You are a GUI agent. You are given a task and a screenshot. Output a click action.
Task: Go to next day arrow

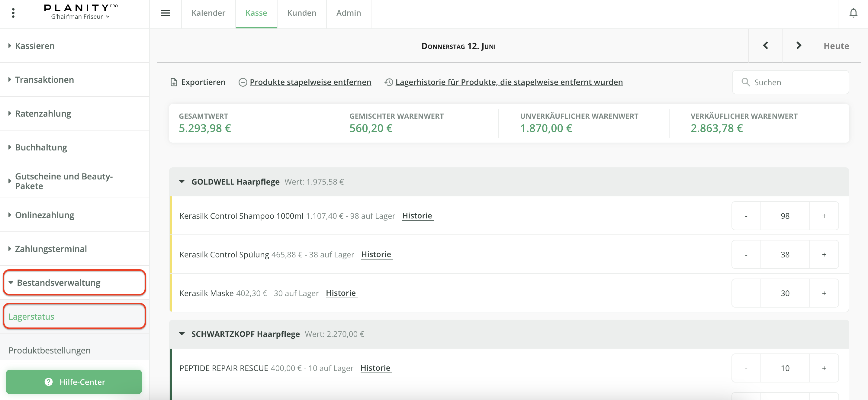point(799,46)
